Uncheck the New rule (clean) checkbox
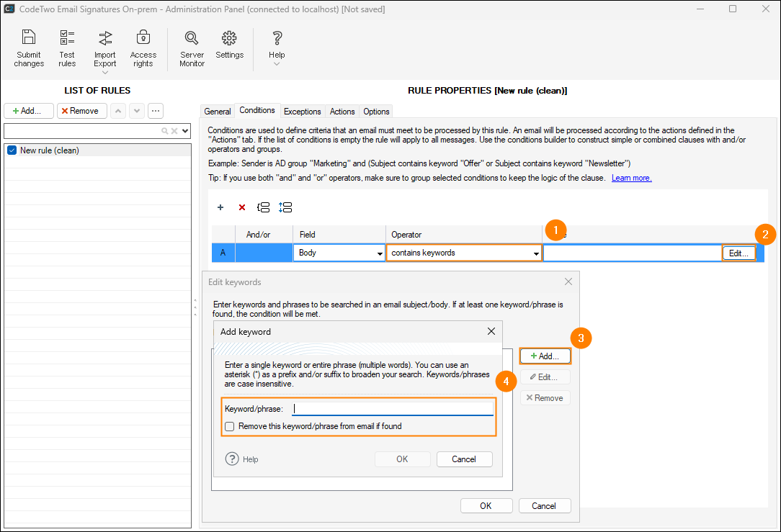The width and height of the screenshot is (781, 532). coord(12,150)
